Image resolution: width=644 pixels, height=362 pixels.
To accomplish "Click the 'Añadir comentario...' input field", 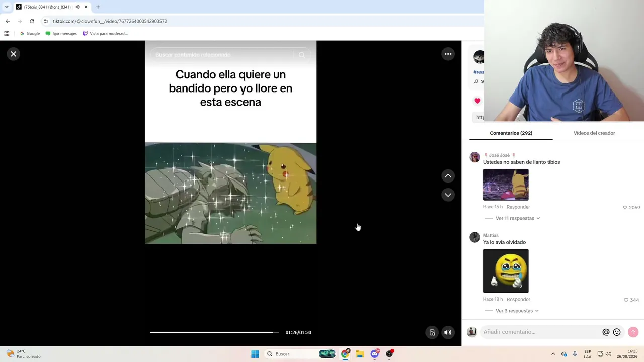I will [x=541, y=332].
